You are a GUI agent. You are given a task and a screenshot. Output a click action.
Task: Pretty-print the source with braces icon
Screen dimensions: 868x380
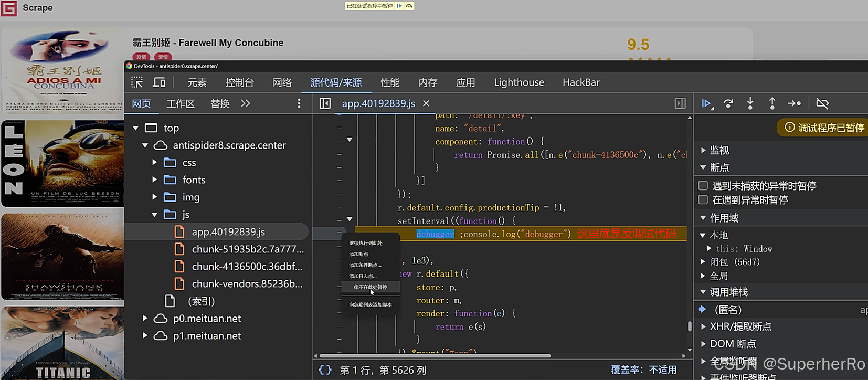325,370
